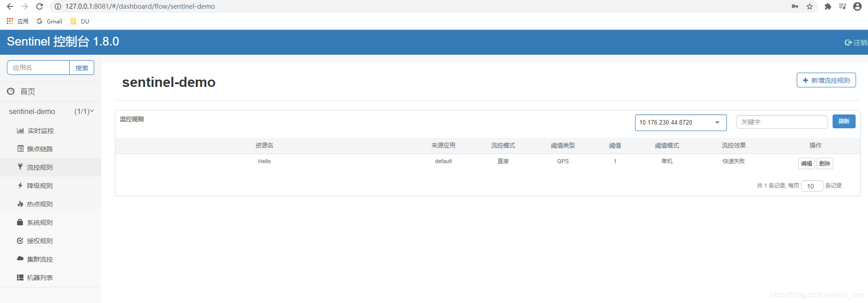
Task: Open 授权规则 check icon
Action: click(x=20, y=240)
